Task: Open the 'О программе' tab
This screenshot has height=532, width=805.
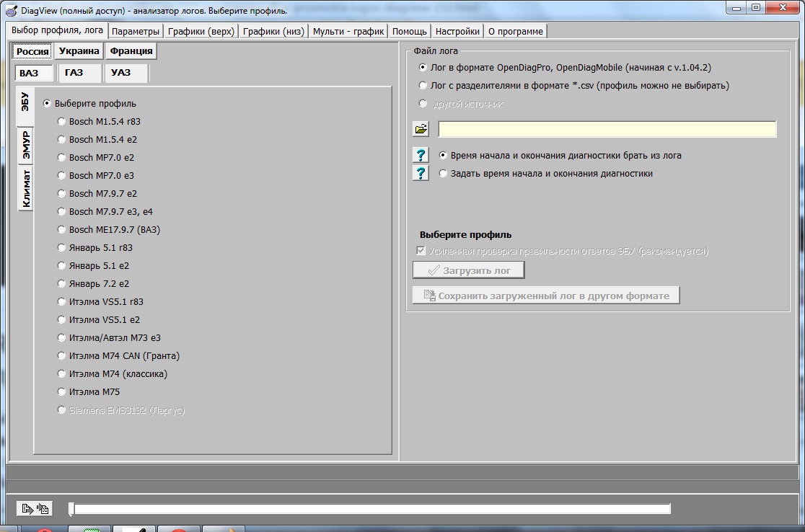Action: point(516,31)
